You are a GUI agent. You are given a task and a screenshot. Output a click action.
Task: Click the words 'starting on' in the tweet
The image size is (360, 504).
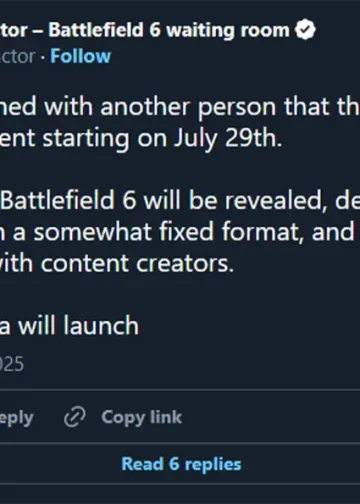[x=105, y=139]
